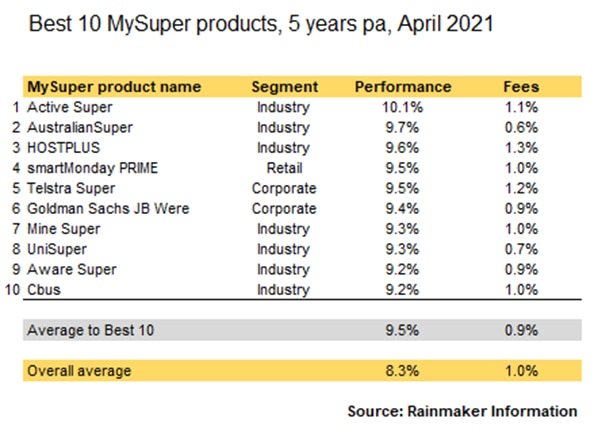Click the 8.3% overall average performance

click(x=402, y=371)
